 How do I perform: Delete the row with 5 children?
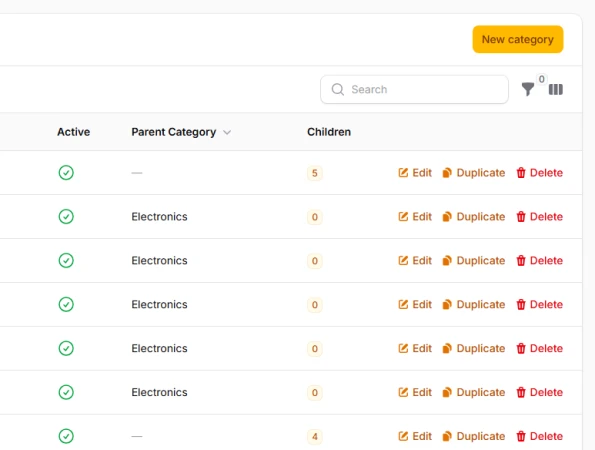pyautogui.click(x=539, y=173)
